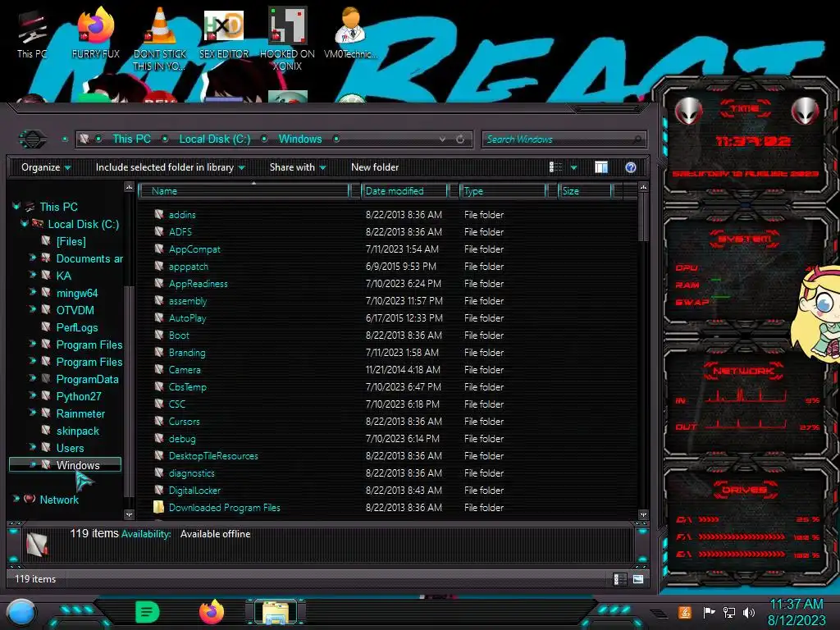Screen dimensions: 840x630
Task: Click the Action Center flag tray icon
Action: pos(709,612)
